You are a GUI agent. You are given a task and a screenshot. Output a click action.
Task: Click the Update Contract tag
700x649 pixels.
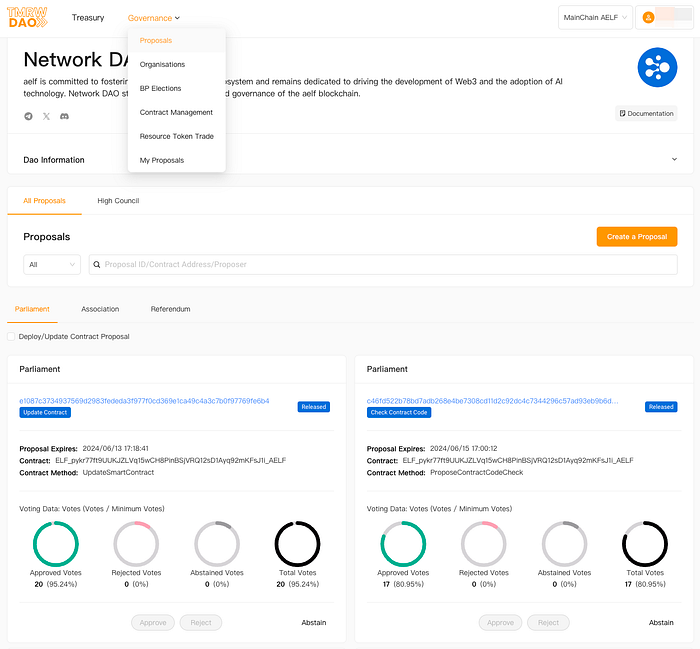point(45,412)
